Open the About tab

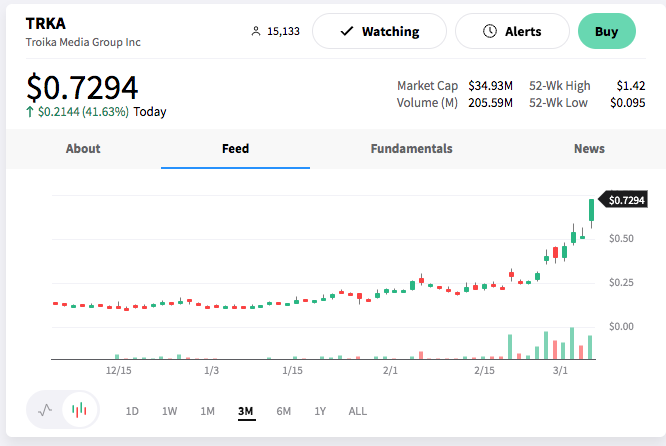pos(83,149)
